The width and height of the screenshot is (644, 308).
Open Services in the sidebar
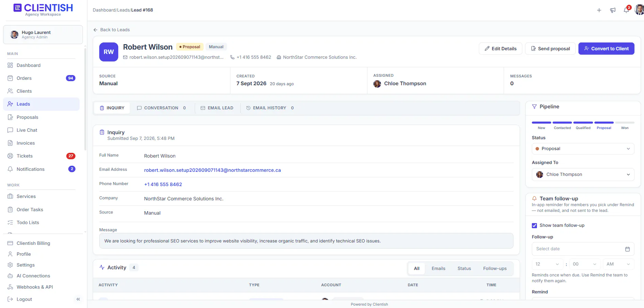coord(41,196)
